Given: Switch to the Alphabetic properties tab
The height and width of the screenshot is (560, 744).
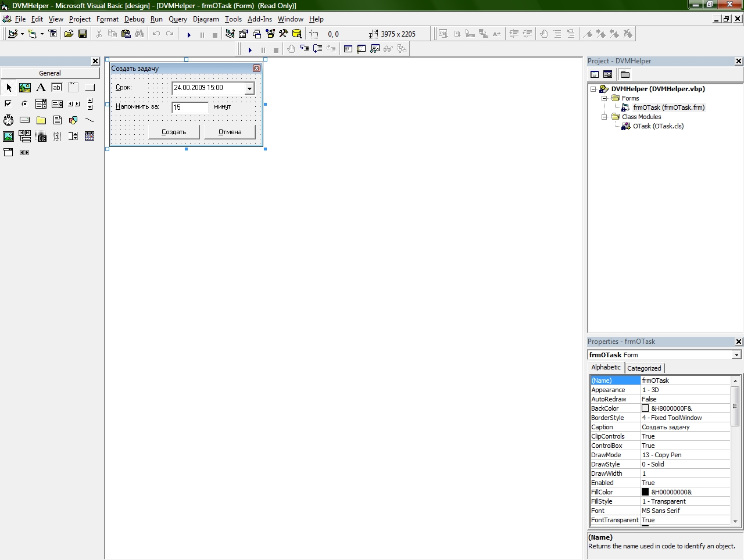Looking at the screenshot, I should (x=606, y=367).
